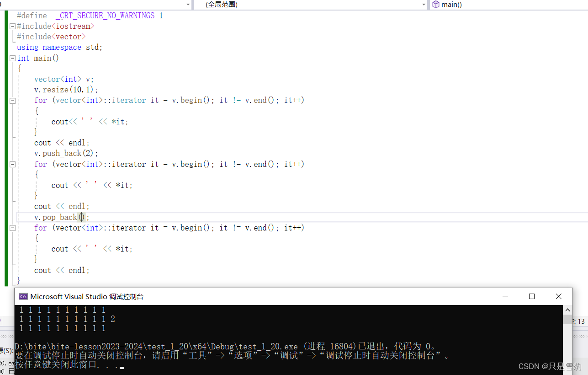
Task: Click the debug console window title icon
Action: [x=23, y=296]
